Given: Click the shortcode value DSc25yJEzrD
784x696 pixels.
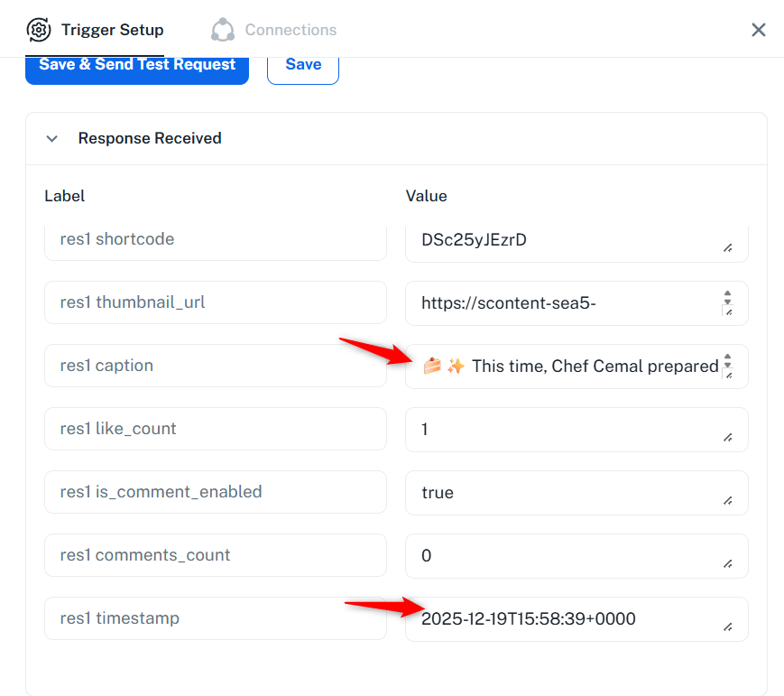Looking at the screenshot, I should pyautogui.click(x=568, y=239).
